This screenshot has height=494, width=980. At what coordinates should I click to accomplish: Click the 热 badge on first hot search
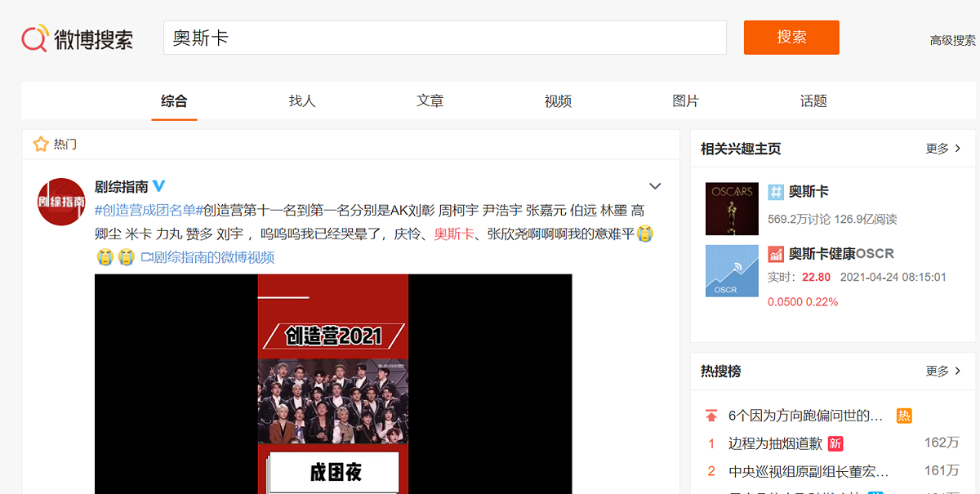904,416
